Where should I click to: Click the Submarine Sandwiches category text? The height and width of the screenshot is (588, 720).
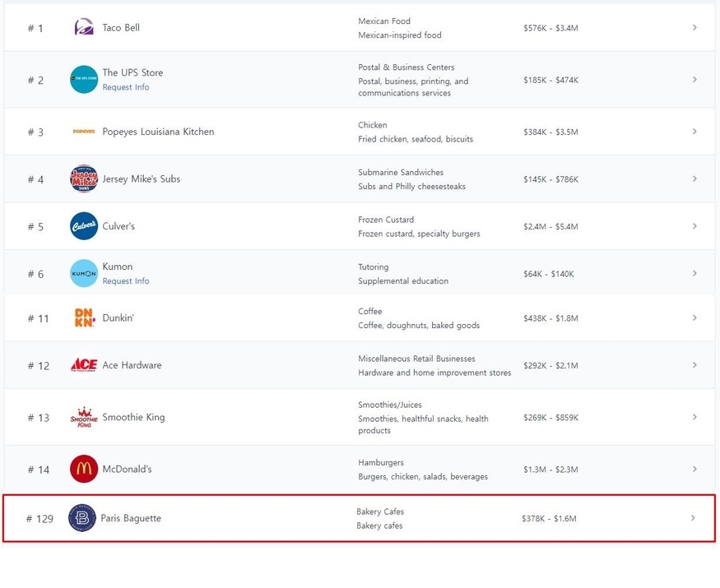coord(401,172)
